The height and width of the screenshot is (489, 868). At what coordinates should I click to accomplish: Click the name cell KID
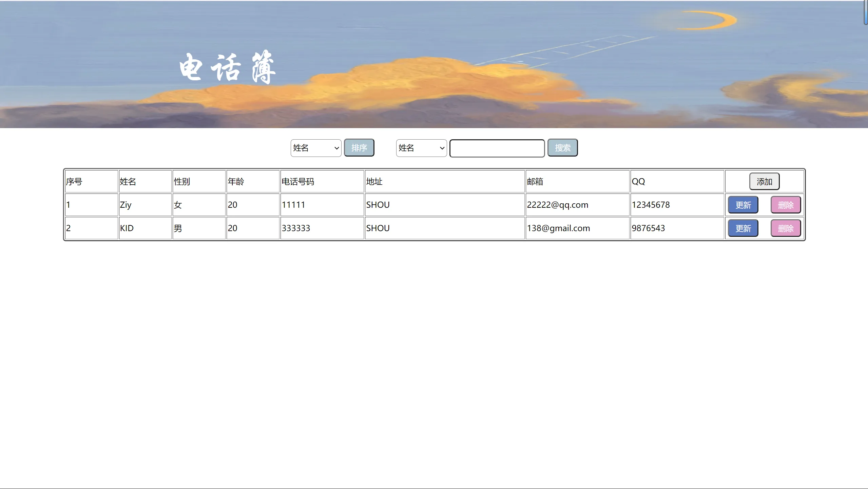point(145,228)
